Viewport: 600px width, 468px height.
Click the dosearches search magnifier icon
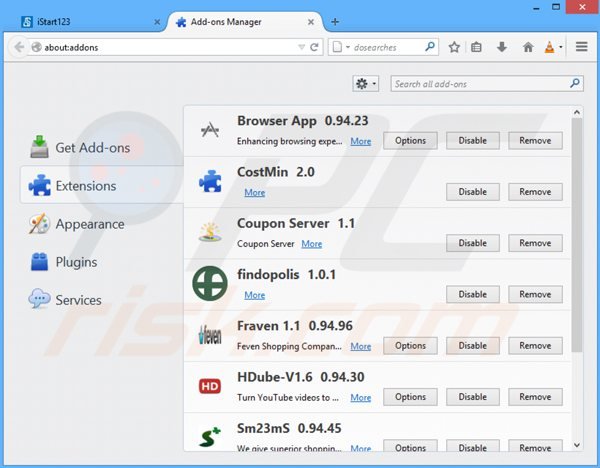click(430, 47)
